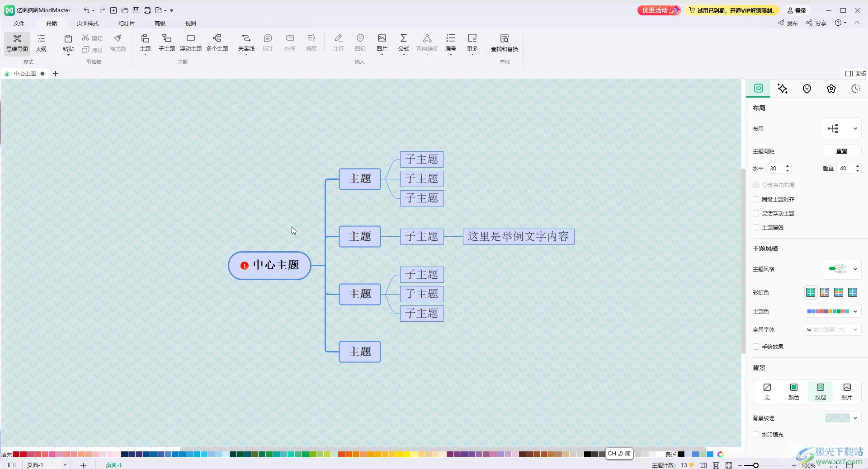The image size is (868, 469).
Task: Open numbering (编号) options
Action: pyautogui.click(x=451, y=43)
